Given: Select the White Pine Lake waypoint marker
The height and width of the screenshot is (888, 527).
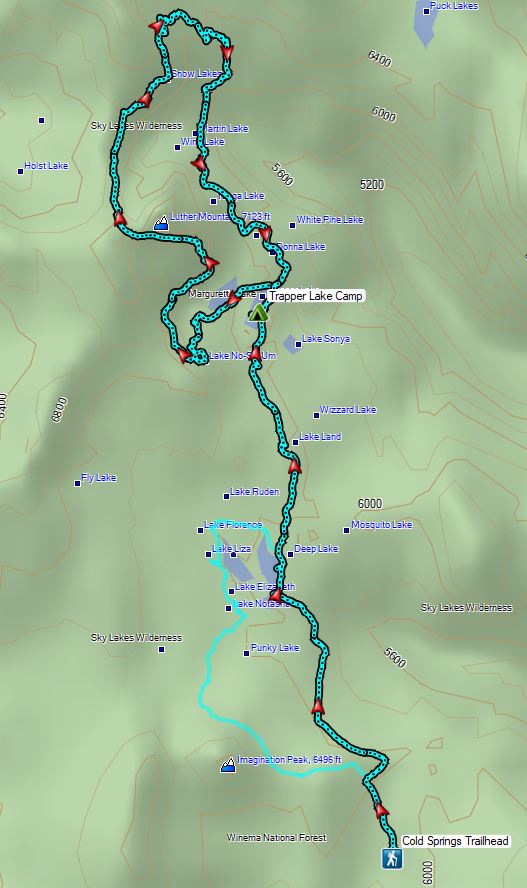Looking at the screenshot, I should click(293, 225).
